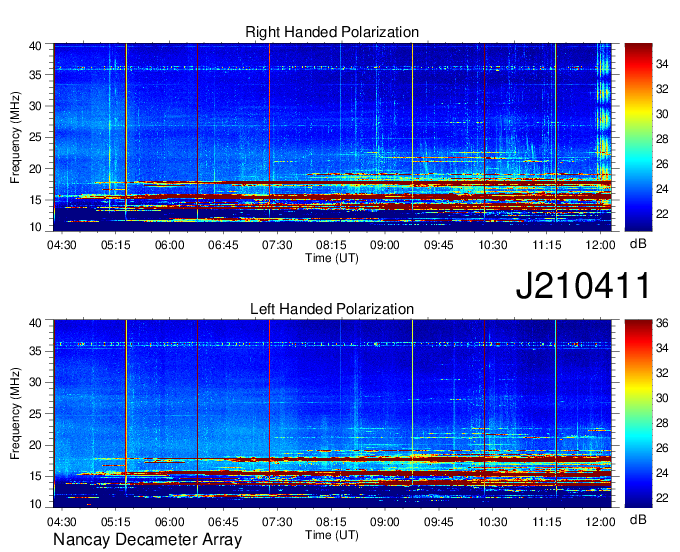Click the 40 MHz tick on bottom plot
The height and width of the screenshot is (552, 680).
coord(36,323)
